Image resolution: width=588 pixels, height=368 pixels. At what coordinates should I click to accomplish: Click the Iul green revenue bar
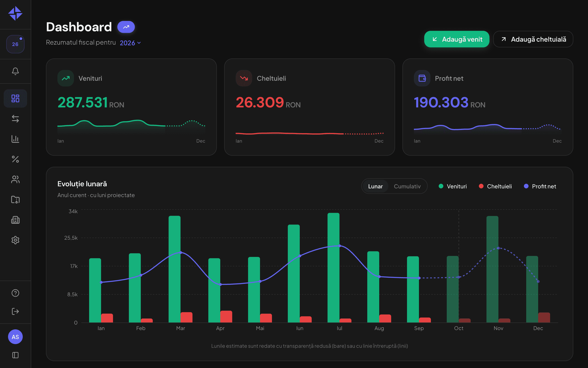333,268
